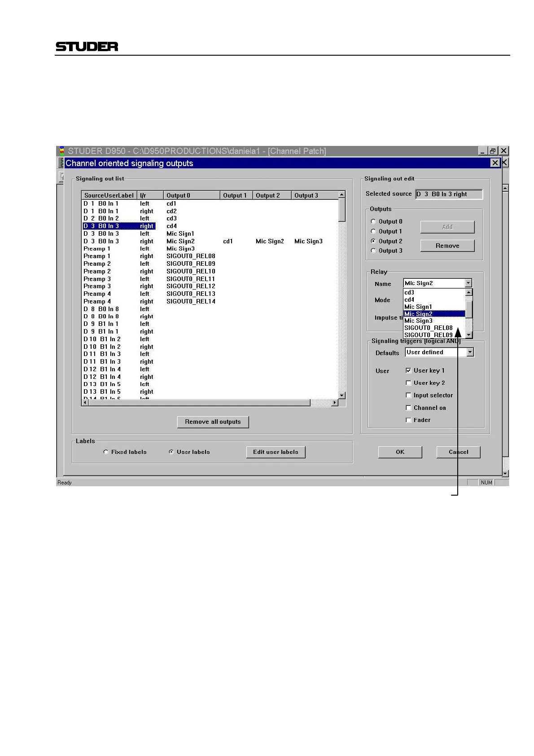Image resolution: width=534 pixels, height=756 pixels.
Task: Choose User labels option
Action: pos(171,452)
